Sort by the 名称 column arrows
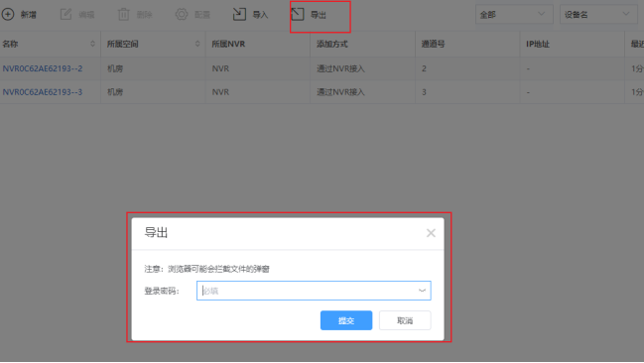The height and width of the screenshot is (363, 644). click(92, 44)
